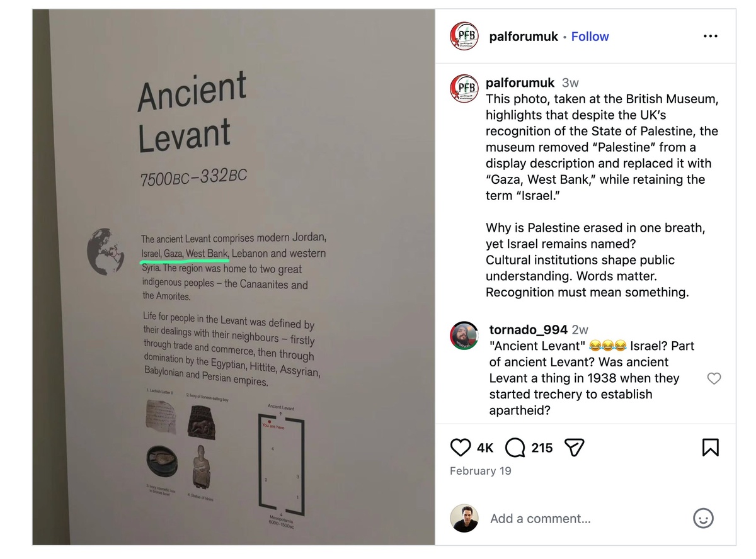Save the post with the bookmark icon
This screenshot has width=756, height=559.
click(710, 448)
